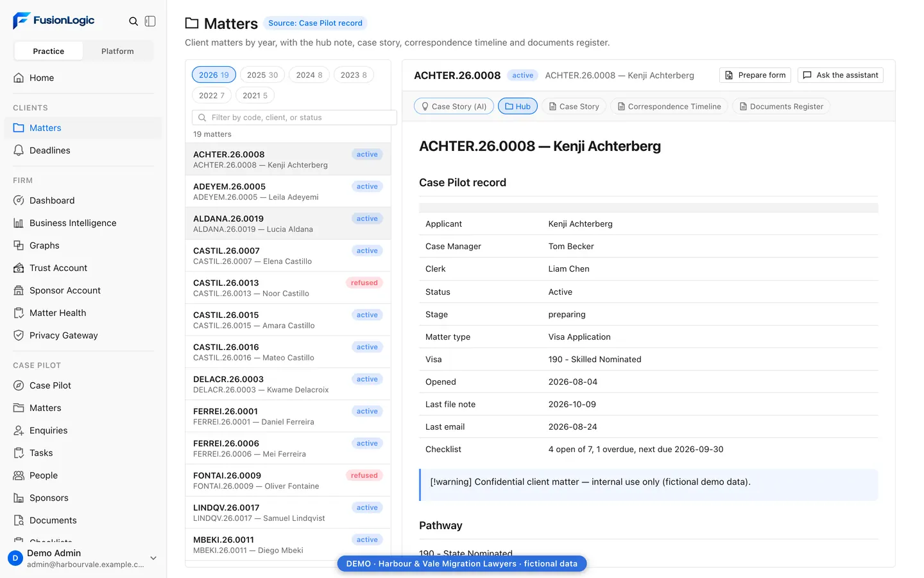Click the People group icon
This screenshot has width=924, height=578.
(x=19, y=475)
